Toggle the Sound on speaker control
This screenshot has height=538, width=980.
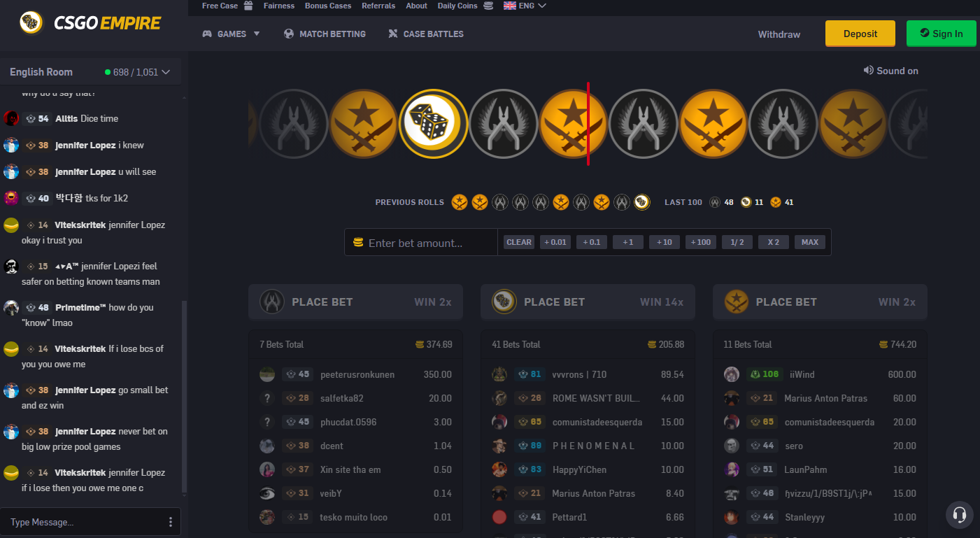coord(890,71)
